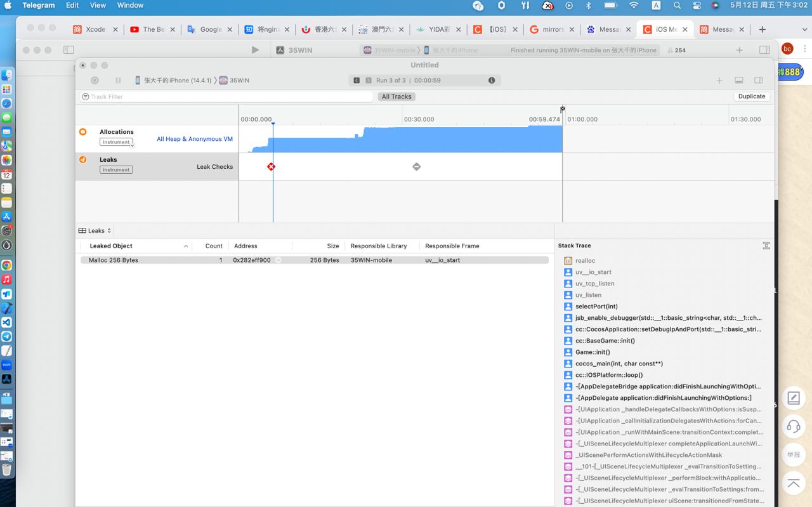This screenshot has width=812, height=507.
Task: Open the Window menu
Action: 130,5
